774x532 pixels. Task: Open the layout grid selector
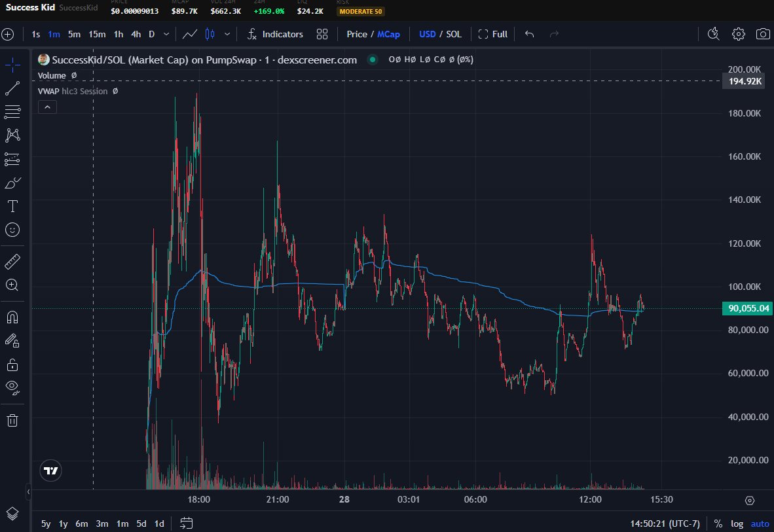coord(322,34)
